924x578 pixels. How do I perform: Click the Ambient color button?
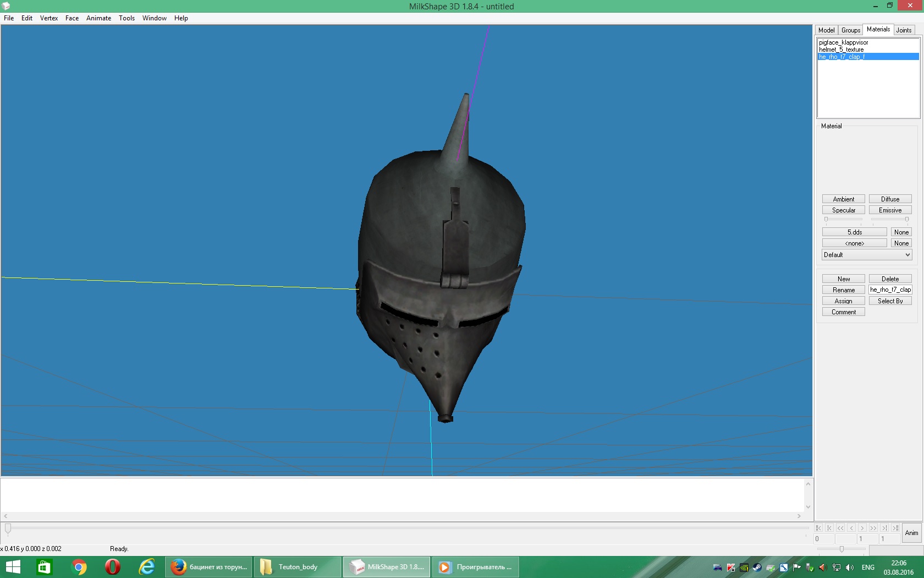pyautogui.click(x=844, y=199)
